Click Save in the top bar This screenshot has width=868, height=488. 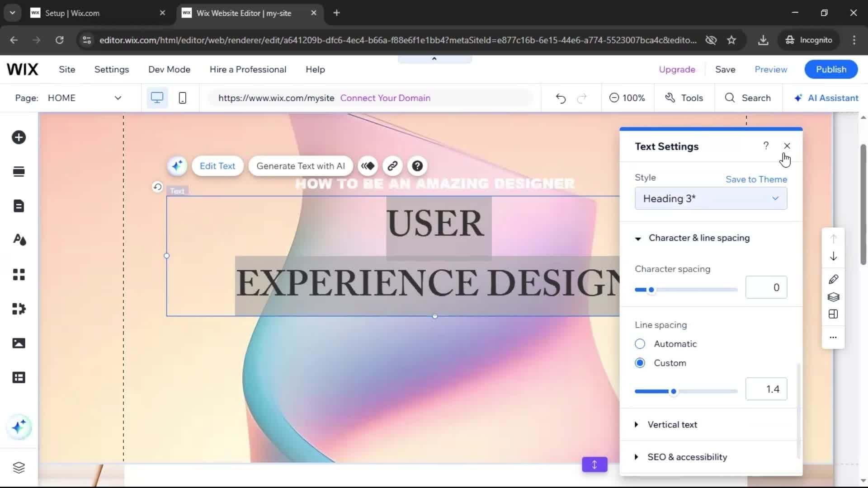tap(725, 70)
